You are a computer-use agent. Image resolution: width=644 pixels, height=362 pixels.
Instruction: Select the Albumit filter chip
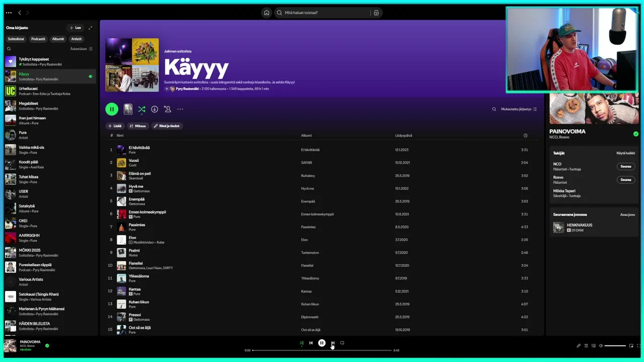tap(58, 39)
